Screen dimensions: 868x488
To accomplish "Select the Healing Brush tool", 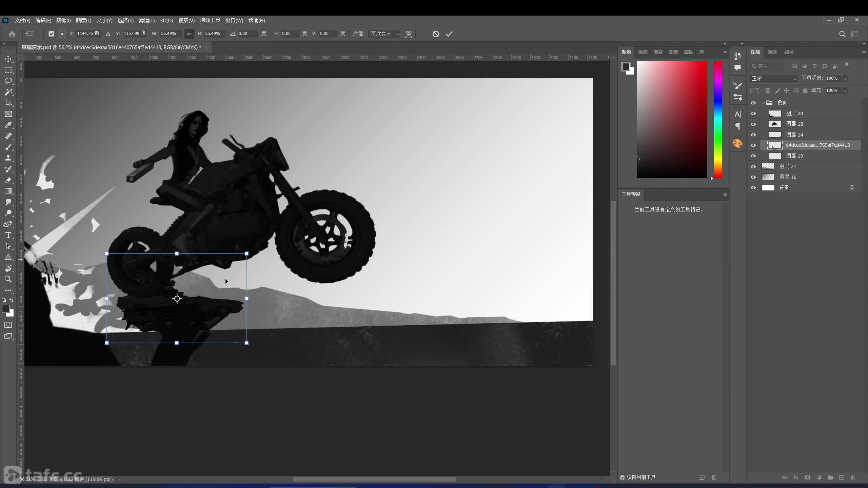I will point(8,136).
